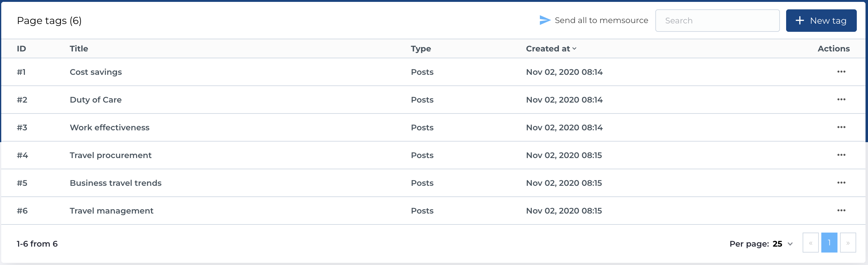This screenshot has height=265, width=868.
Task: Collapse the per-page selector showing 25
Action: point(790,243)
